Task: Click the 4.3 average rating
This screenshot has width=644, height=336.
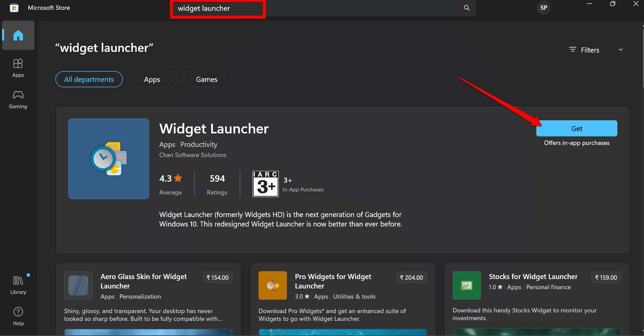Action: click(x=165, y=178)
